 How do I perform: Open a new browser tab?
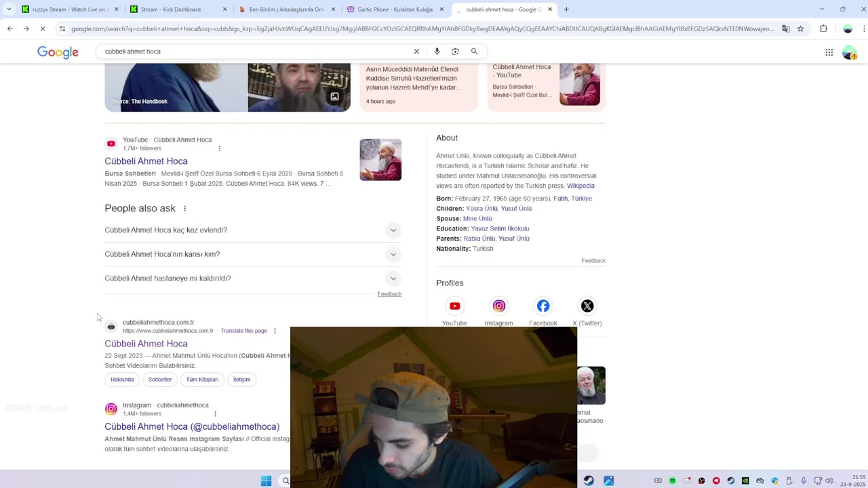(566, 9)
